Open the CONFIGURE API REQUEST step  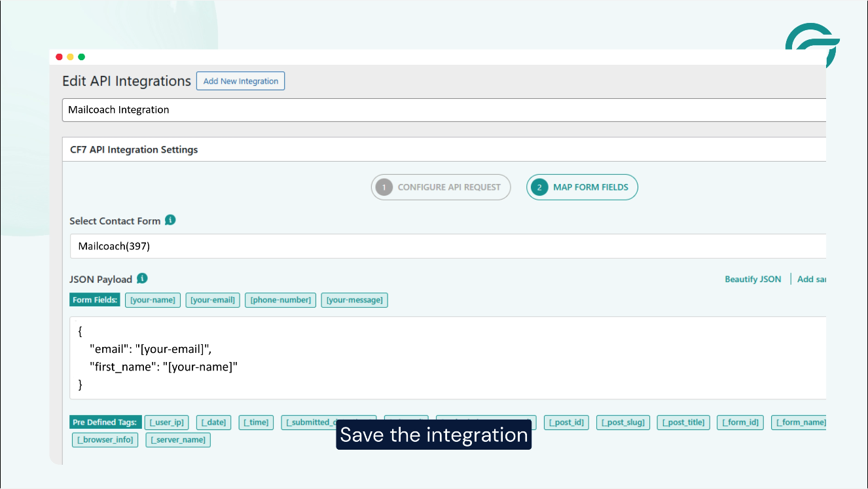pyautogui.click(x=441, y=187)
